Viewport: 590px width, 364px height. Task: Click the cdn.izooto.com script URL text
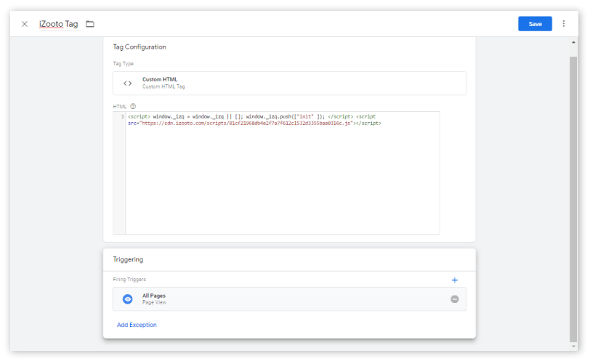point(247,123)
